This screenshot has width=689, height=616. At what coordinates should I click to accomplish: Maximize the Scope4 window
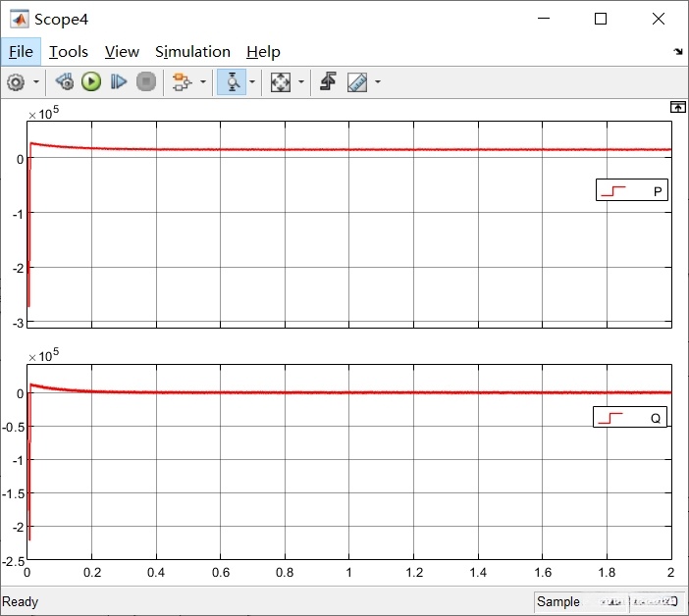pos(601,19)
